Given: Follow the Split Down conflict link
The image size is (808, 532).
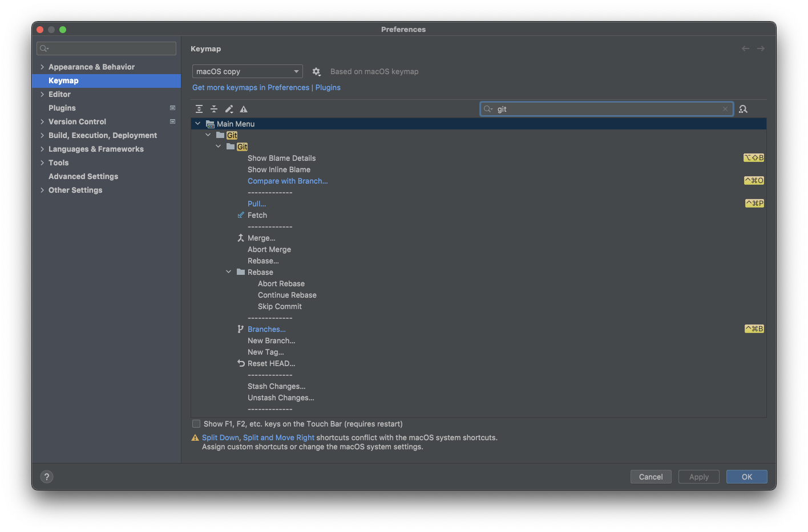Looking at the screenshot, I should [x=220, y=437].
